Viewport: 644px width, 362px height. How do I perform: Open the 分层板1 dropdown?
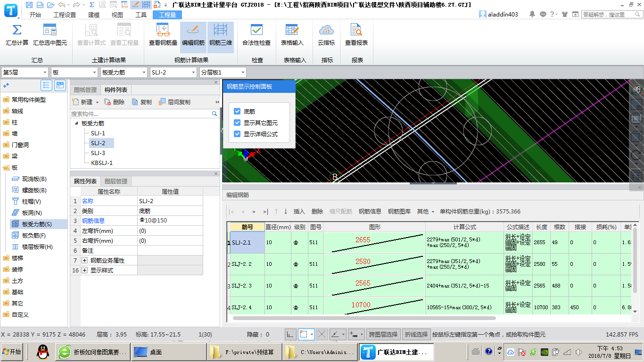point(223,72)
